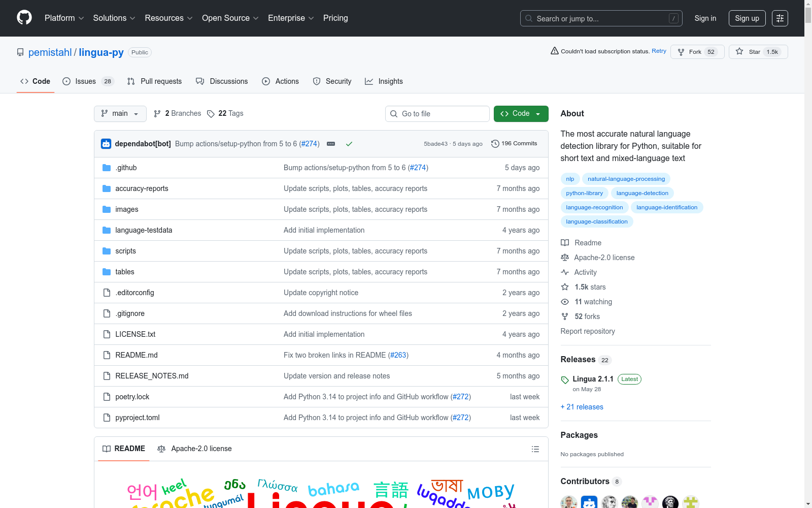Click the Sign in link
Image resolution: width=812 pixels, height=508 pixels.
[x=705, y=18]
